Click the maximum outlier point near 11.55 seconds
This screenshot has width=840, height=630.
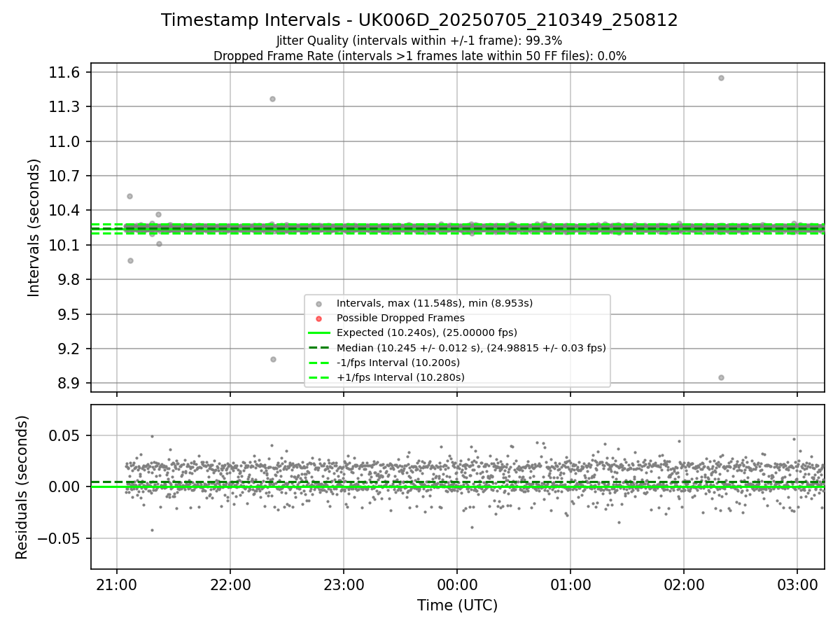(721, 78)
